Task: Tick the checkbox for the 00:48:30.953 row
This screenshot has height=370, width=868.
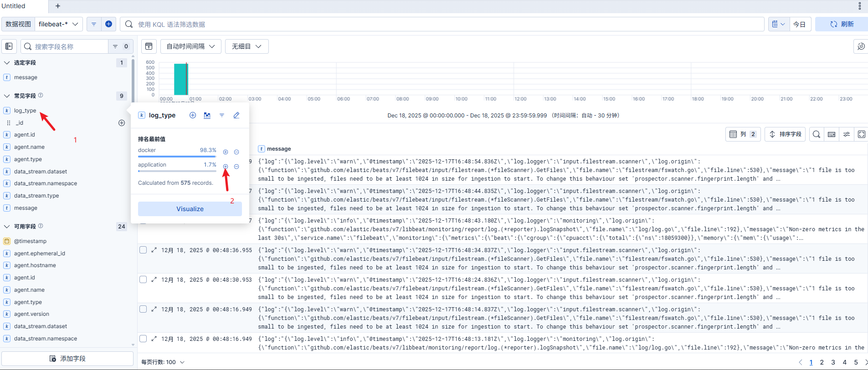Action: point(143,279)
